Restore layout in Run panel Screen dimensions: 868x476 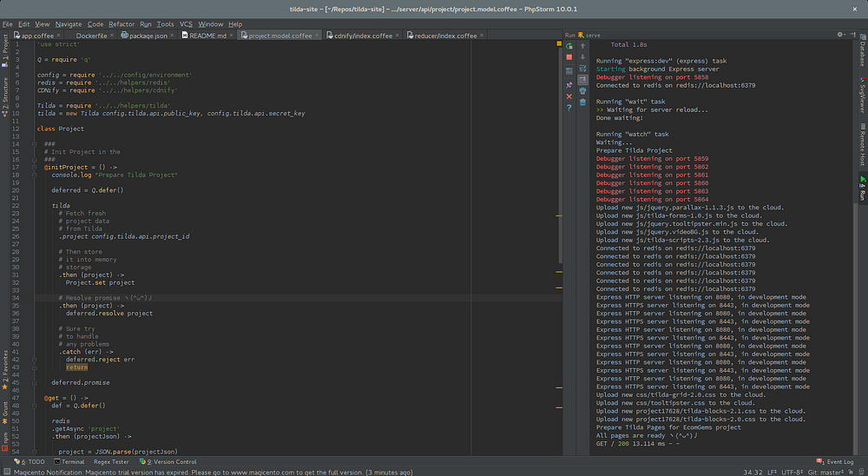coord(569,71)
